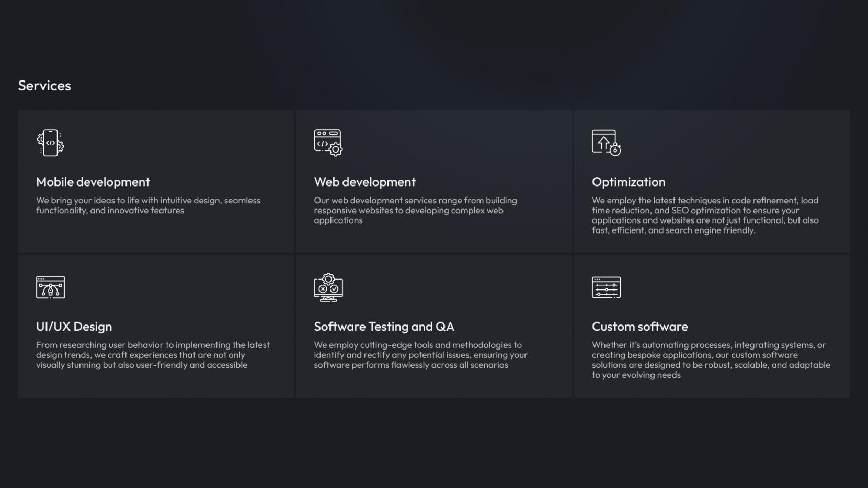The width and height of the screenshot is (868, 488).
Task: Click the Custom software sliders icon
Action: (x=606, y=287)
